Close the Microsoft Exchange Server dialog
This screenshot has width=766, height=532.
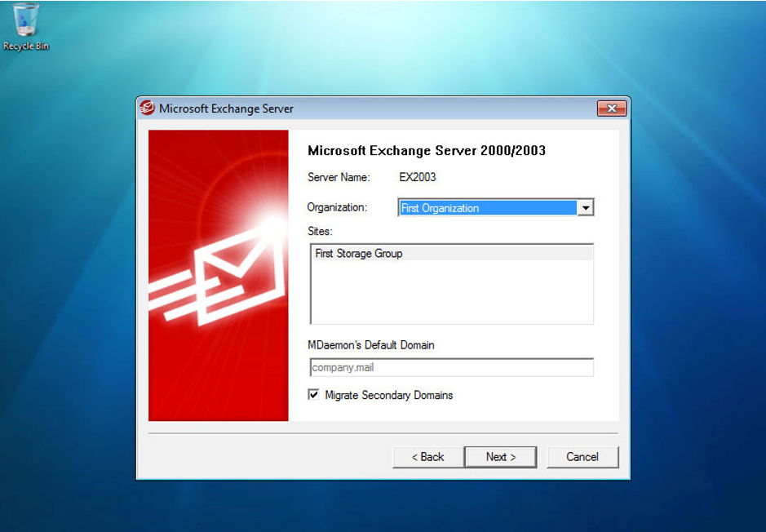point(612,109)
